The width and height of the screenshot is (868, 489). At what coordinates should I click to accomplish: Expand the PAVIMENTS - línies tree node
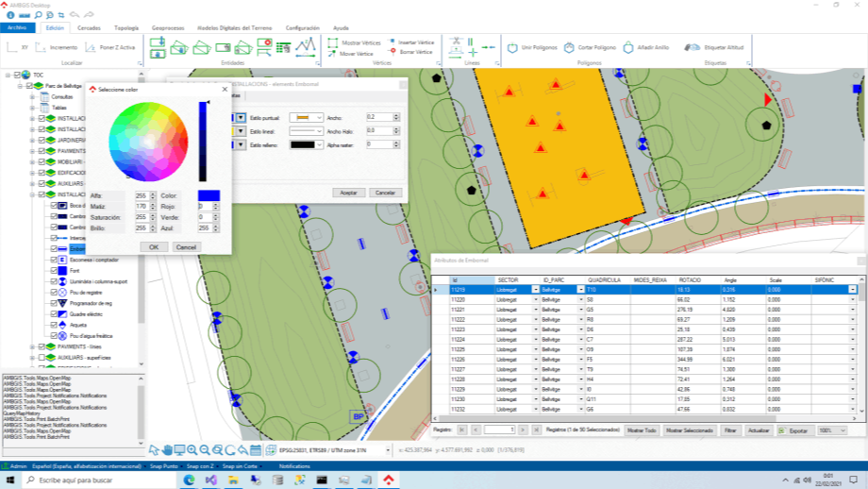[32, 346]
